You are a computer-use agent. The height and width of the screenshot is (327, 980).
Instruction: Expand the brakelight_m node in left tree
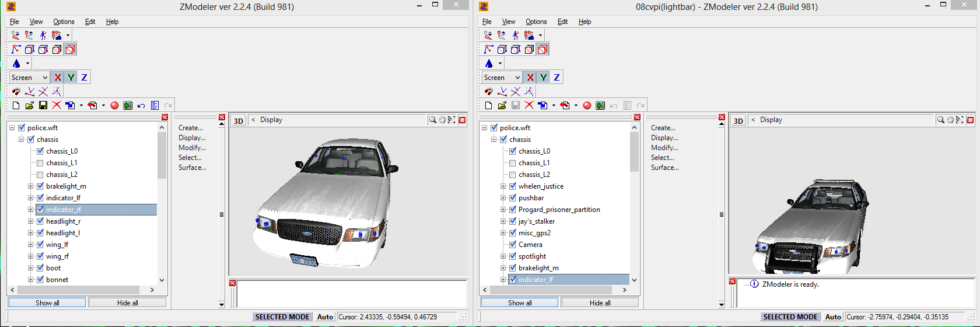[x=31, y=186]
